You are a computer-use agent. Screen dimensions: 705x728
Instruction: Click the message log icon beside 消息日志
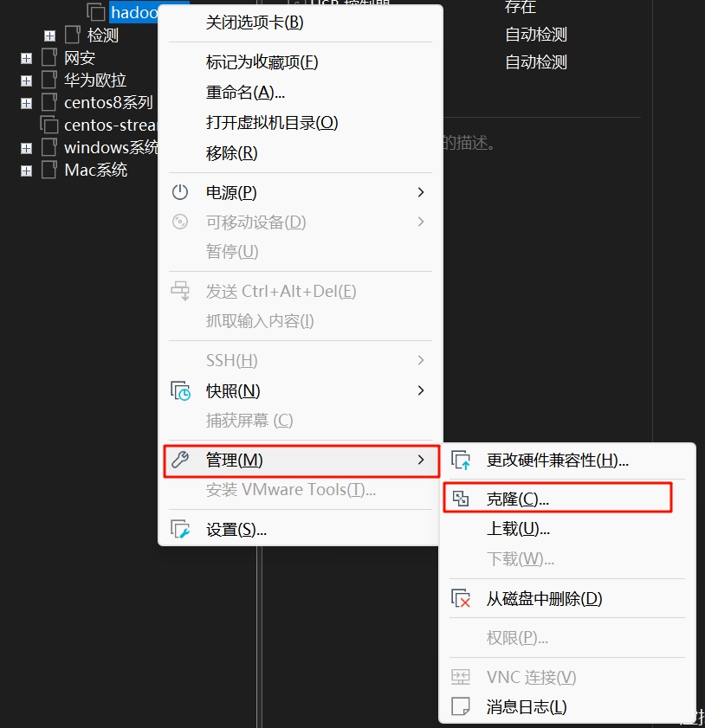[461, 706]
